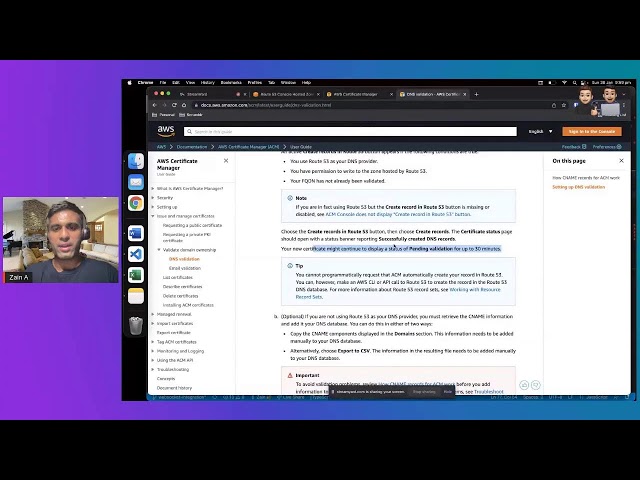Viewport: 640px width, 480px height.
Task: Expand the Import certificates section
Action: [153, 323]
